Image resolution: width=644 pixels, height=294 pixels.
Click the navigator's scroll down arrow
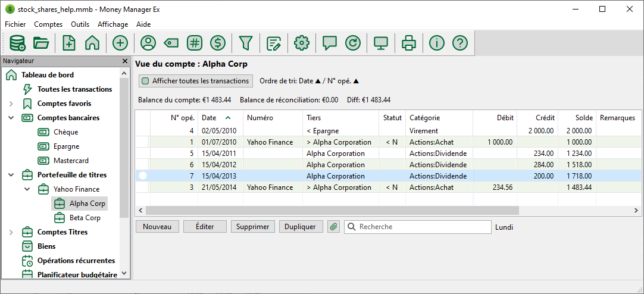124,273
